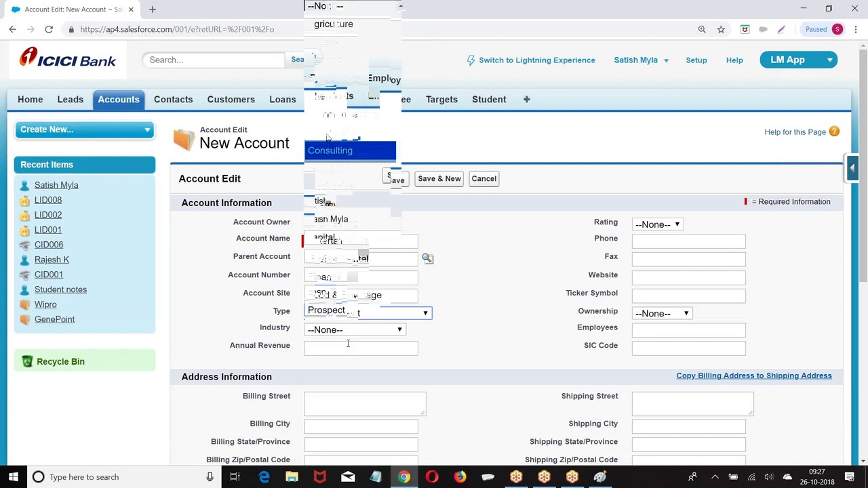Open the Customers tab
Image resolution: width=868 pixels, height=488 pixels.
[x=231, y=99]
